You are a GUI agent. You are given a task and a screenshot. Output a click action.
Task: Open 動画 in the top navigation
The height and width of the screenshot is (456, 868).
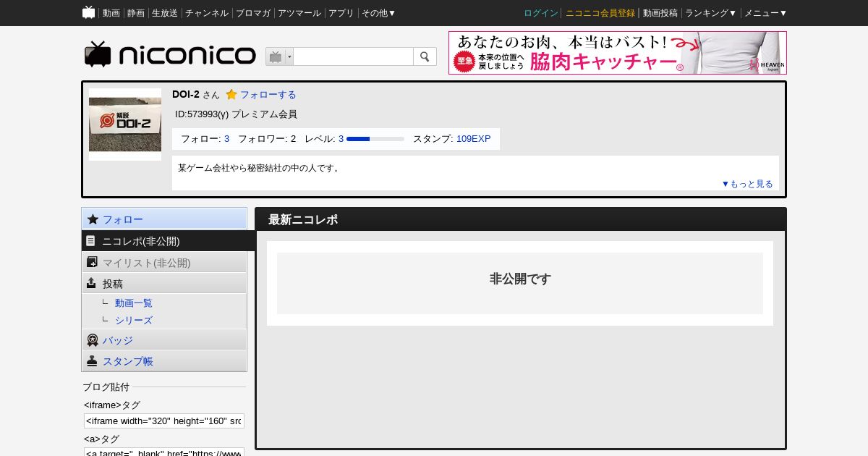point(111,13)
